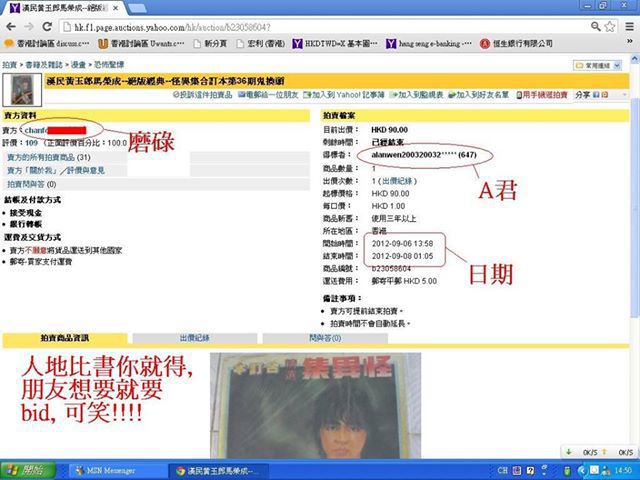Click 加入到好友名單 link
Image resolution: width=640 pixels, height=480 pixels.
[478, 95]
